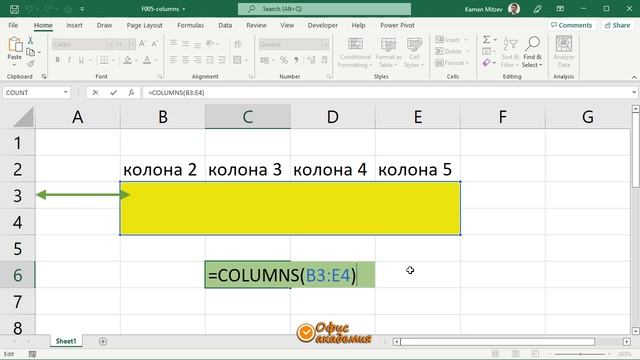Click the Format as Table button
The width and height of the screenshot is (640, 360).
[388, 52]
